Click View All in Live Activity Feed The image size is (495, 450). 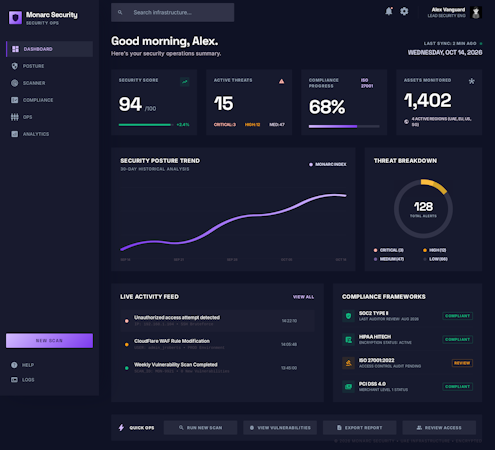[303, 297]
